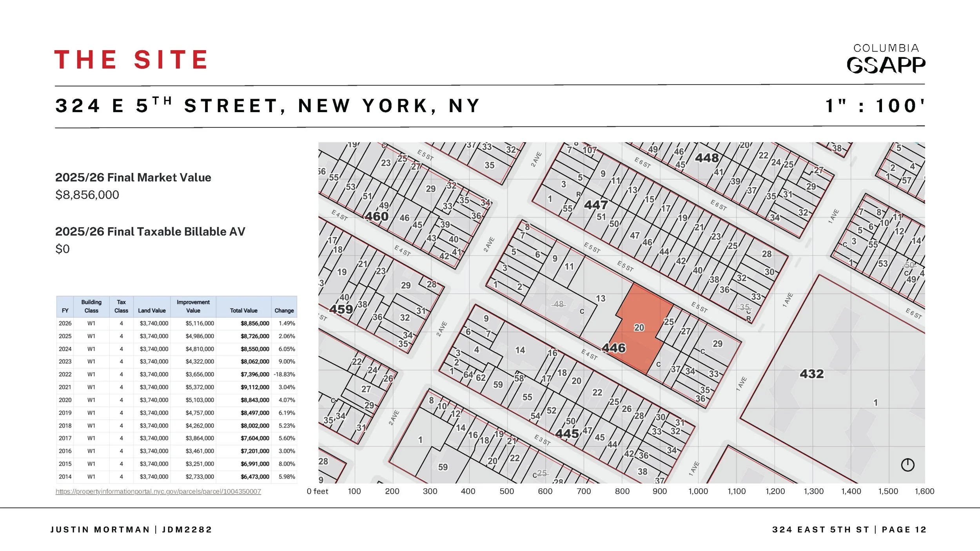Click the Building Class column header
980x551 pixels.
click(91, 306)
